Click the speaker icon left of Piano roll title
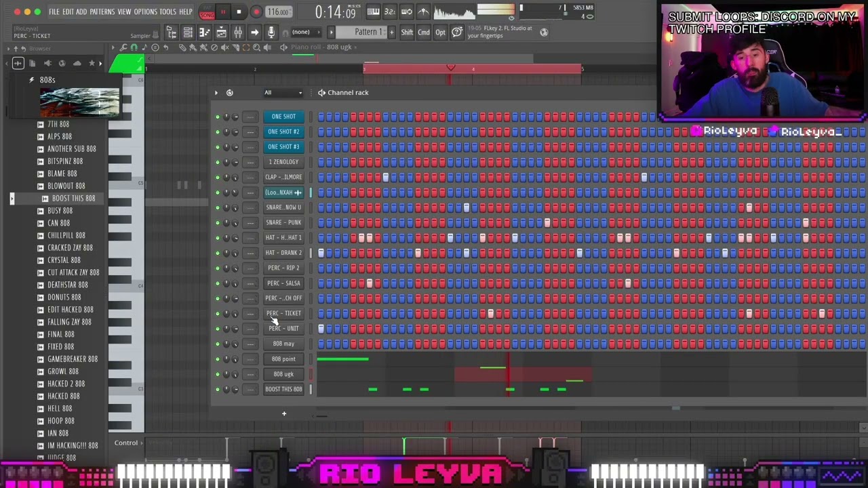 tap(283, 47)
